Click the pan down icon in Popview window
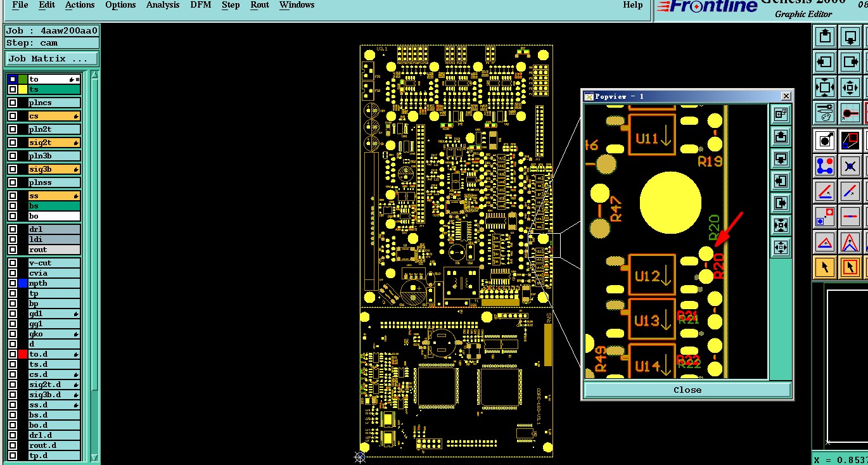Image resolution: width=868 pixels, height=465 pixels. click(781, 158)
